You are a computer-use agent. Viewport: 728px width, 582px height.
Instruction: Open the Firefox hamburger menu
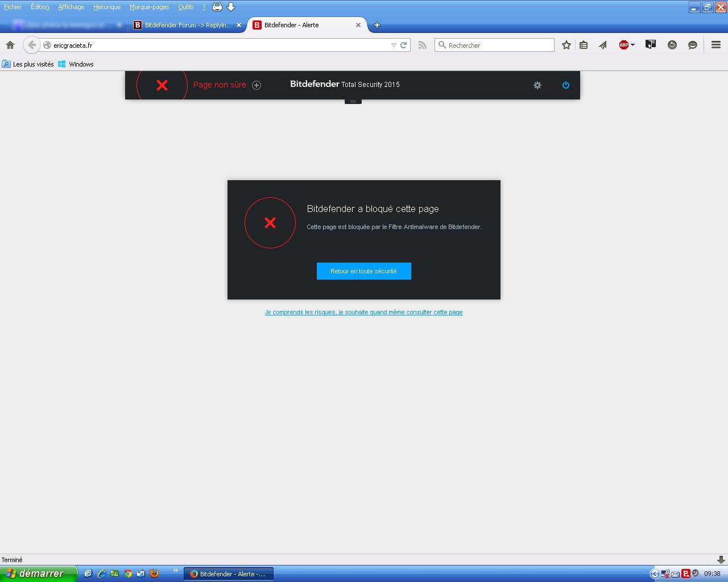716,45
